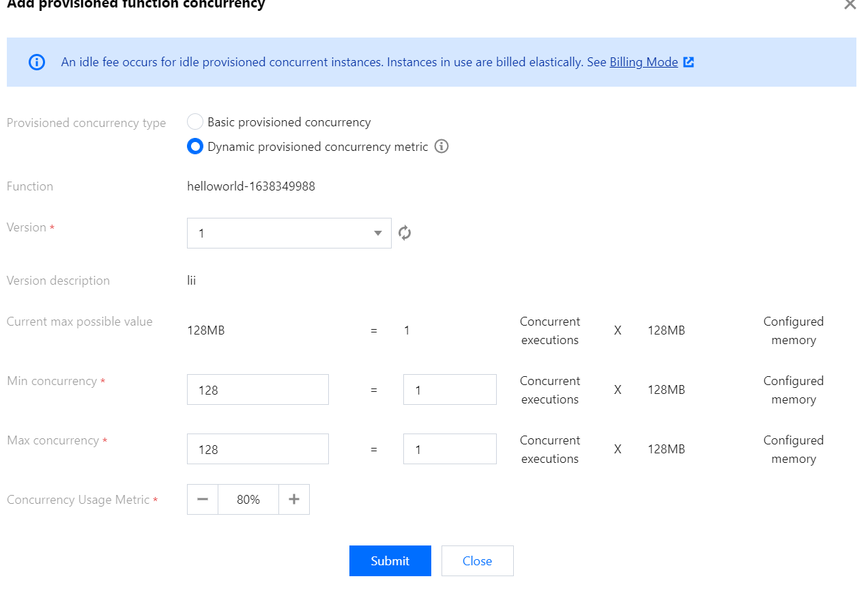
Task: Click the 80% usage metric value field
Action: click(248, 499)
